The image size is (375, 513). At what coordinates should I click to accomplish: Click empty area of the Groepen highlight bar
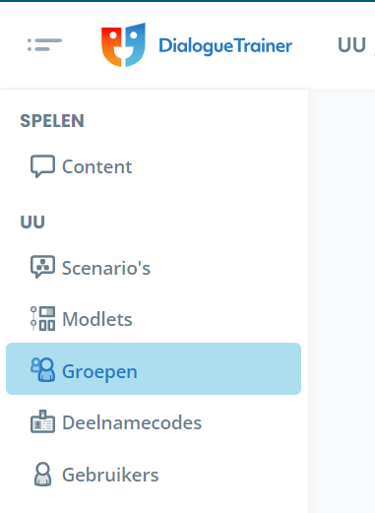(220, 369)
